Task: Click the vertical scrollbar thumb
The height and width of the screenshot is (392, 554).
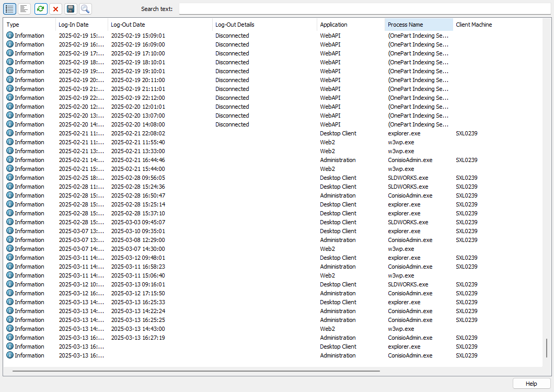Action: [546, 348]
